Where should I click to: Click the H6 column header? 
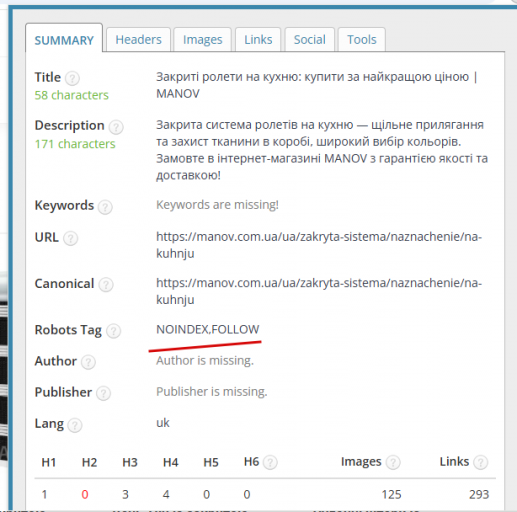251,462
